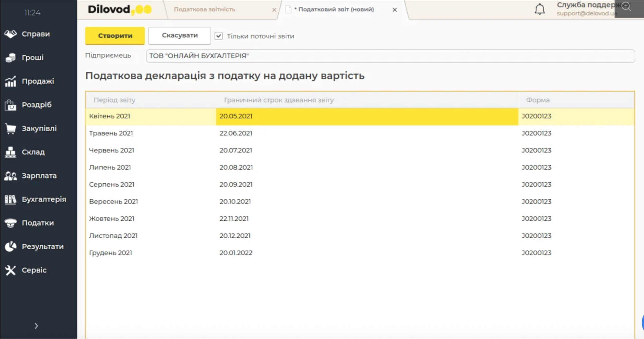Screen dimensions: 644x339
Task: Open the Результати results section
Action: (42, 246)
